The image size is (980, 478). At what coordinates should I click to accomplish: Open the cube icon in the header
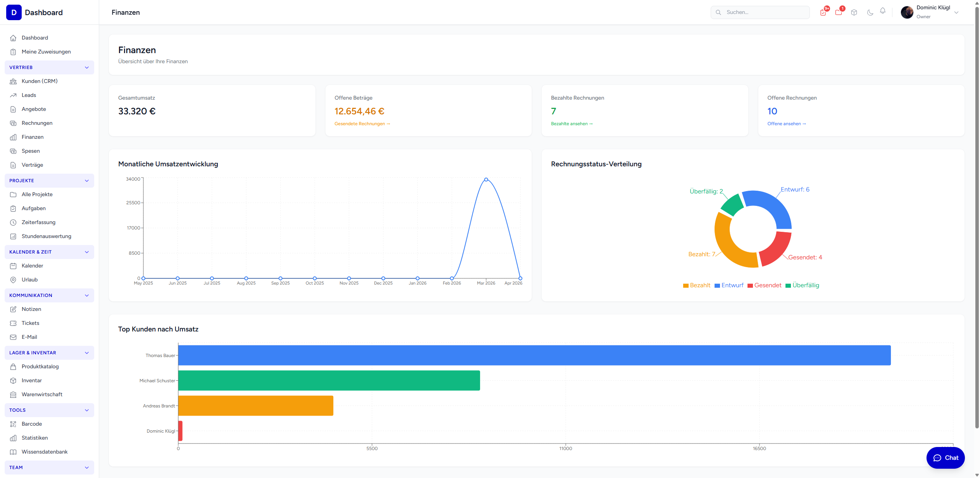(854, 12)
